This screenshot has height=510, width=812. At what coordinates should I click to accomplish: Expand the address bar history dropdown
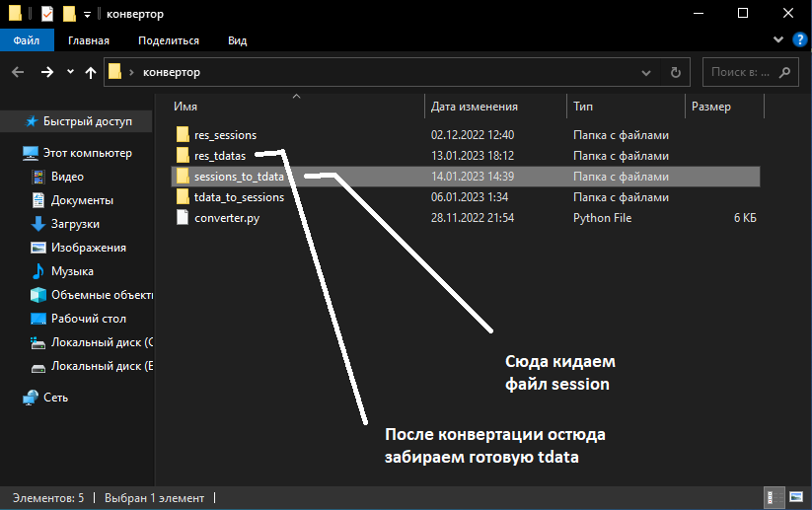point(647,72)
